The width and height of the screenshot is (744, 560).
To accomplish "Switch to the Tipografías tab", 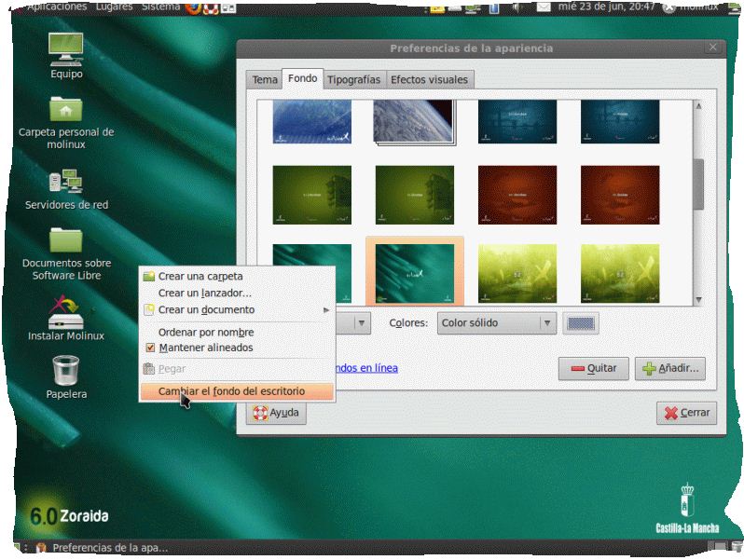I will tap(354, 79).
